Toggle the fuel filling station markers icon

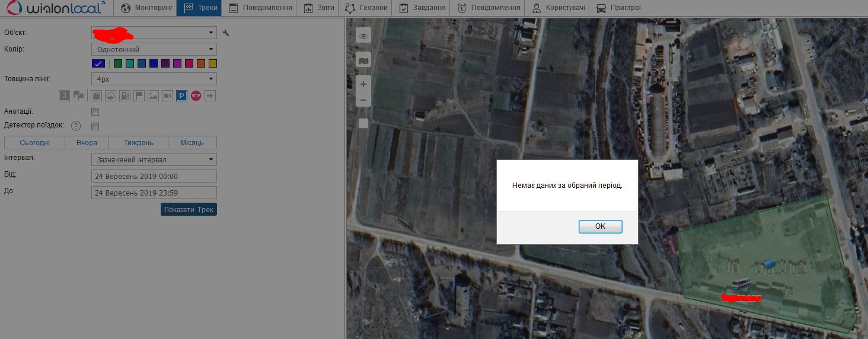[125, 96]
